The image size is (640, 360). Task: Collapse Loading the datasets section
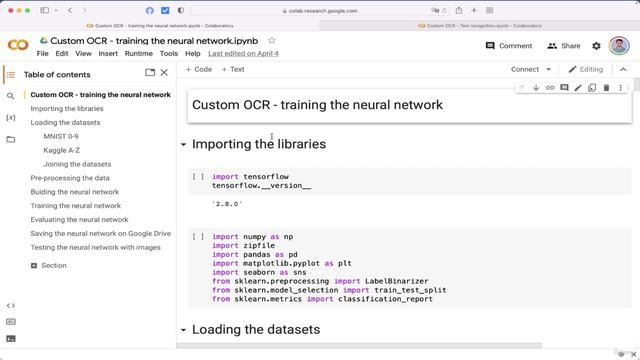[x=183, y=330]
